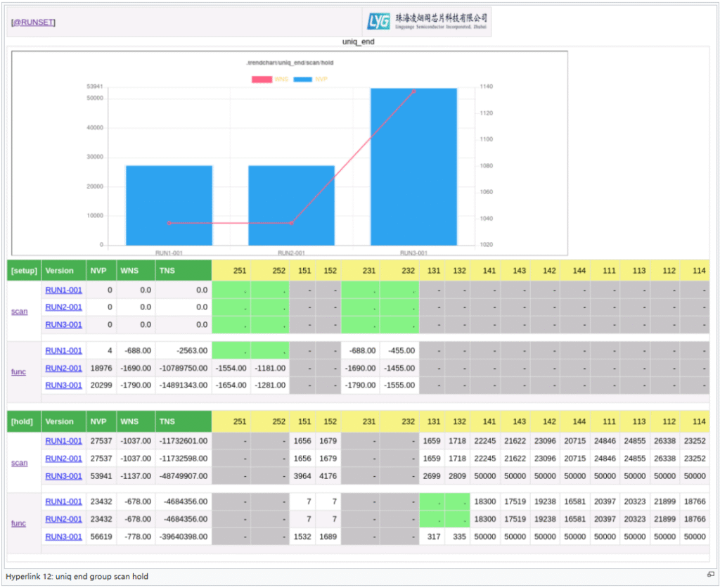Open the scan link in hold table

coord(20,463)
